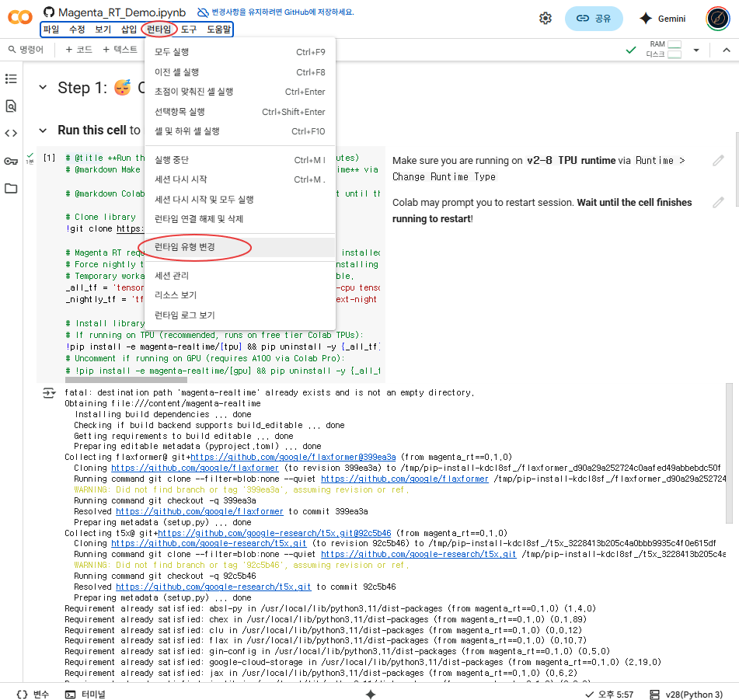This screenshot has width=739, height=700.
Task: Click the green connected checkmark icon
Action: (x=631, y=50)
